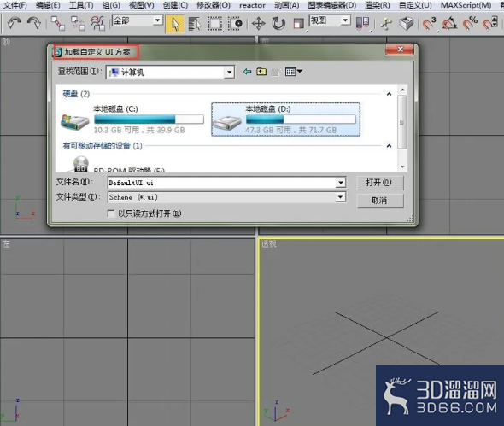Click the Up One Level folder icon
The image size is (504, 426).
coord(261,72)
